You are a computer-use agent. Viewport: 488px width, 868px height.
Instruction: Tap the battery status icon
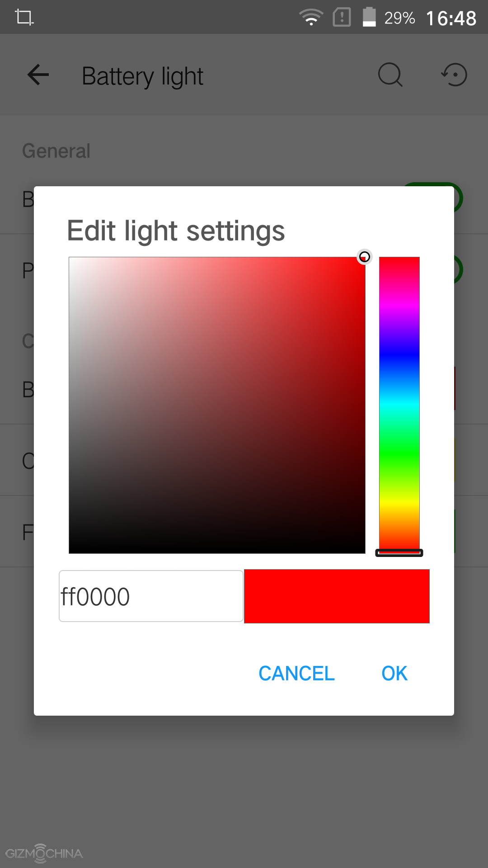coord(369,18)
